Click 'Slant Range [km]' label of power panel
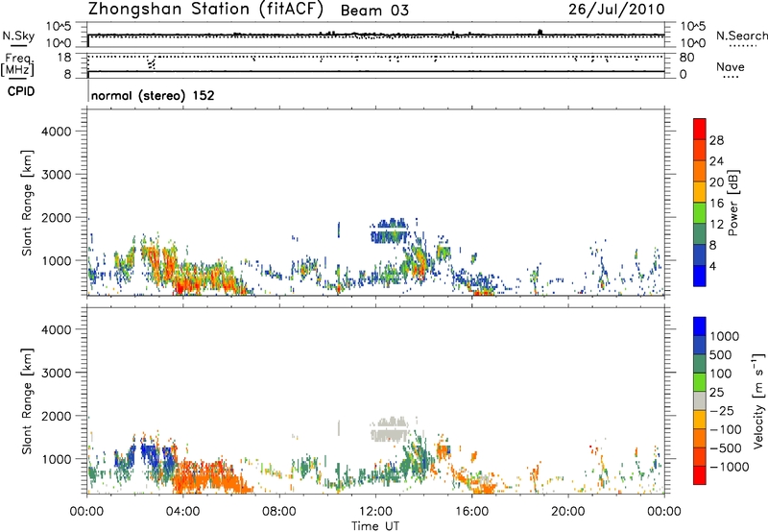768x532 pixels. [27, 203]
